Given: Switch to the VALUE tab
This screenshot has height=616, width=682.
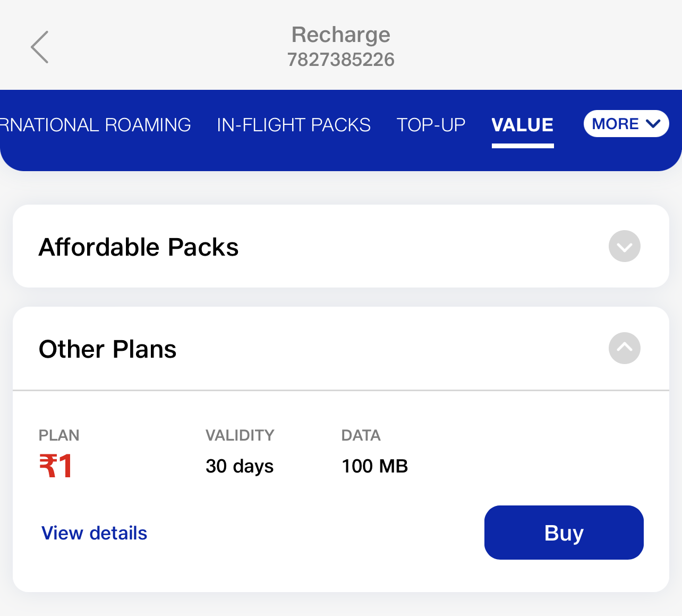Looking at the screenshot, I should 523,124.
